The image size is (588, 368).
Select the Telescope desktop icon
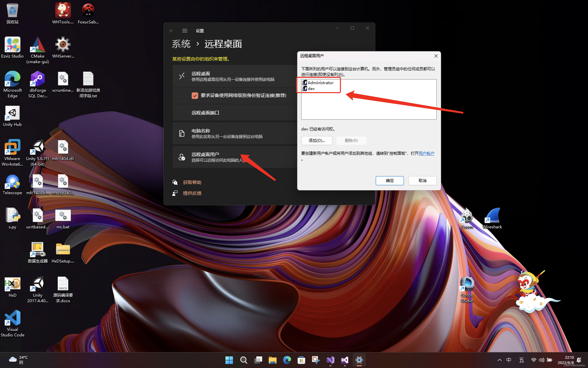[12, 184]
